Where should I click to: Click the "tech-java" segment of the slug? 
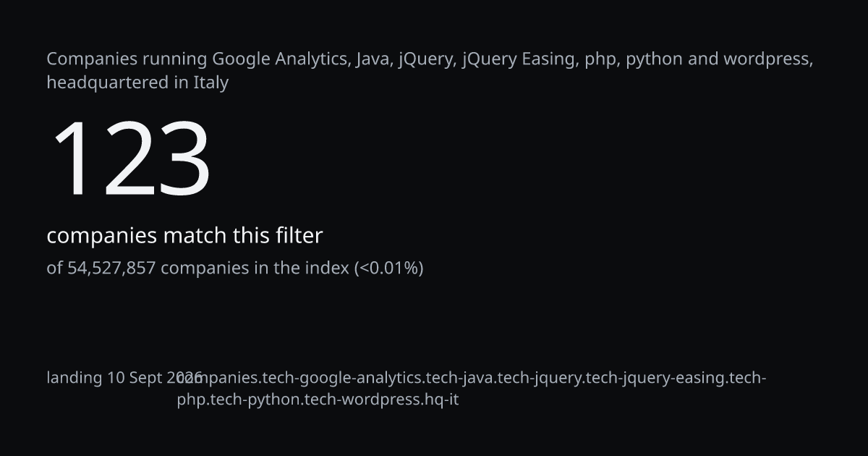tap(461, 378)
